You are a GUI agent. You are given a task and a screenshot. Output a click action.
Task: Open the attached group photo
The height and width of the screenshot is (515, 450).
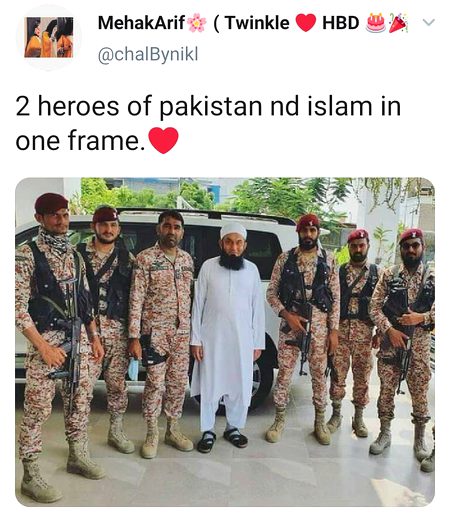[225, 342]
